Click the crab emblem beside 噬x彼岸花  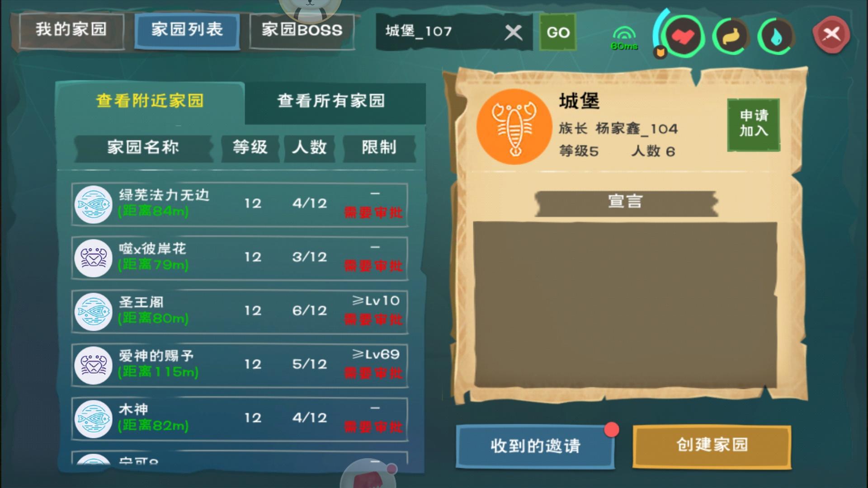pyautogui.click(x=93, y=258)
